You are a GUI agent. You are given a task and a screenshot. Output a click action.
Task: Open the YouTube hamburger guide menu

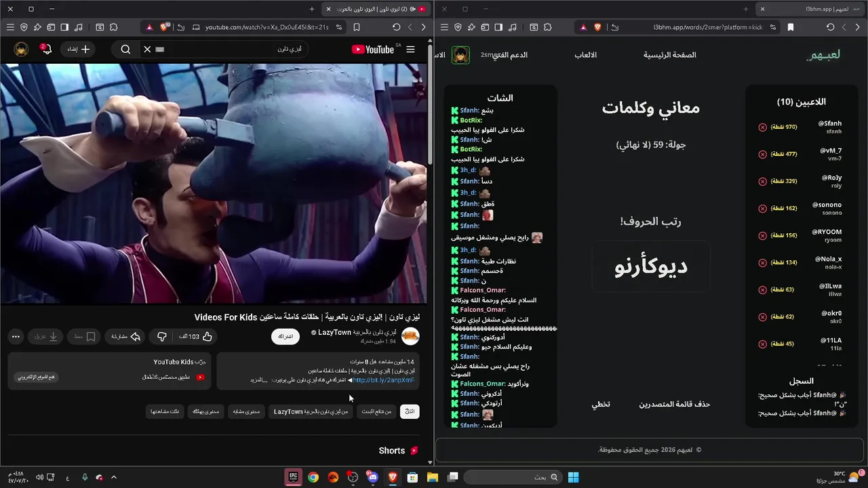point(410,49)
